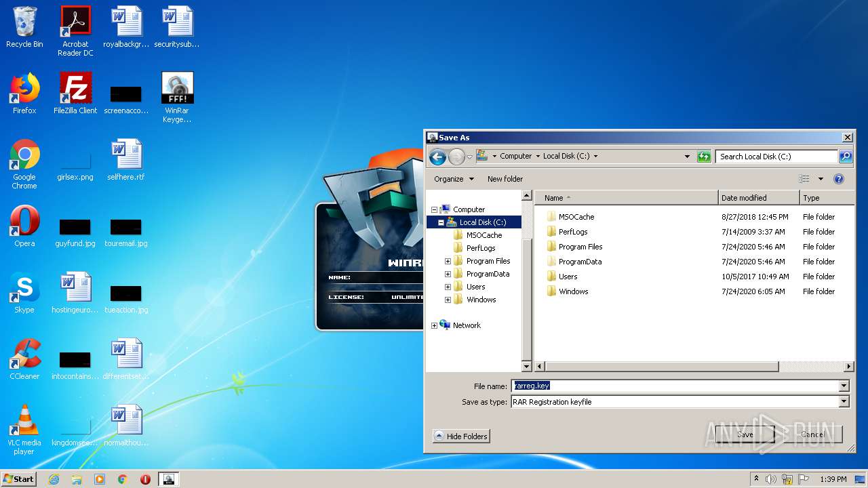Screen dimensions: 868x488
Task: Open the view options dropdown arrow
Action: [x=821, y=179]
